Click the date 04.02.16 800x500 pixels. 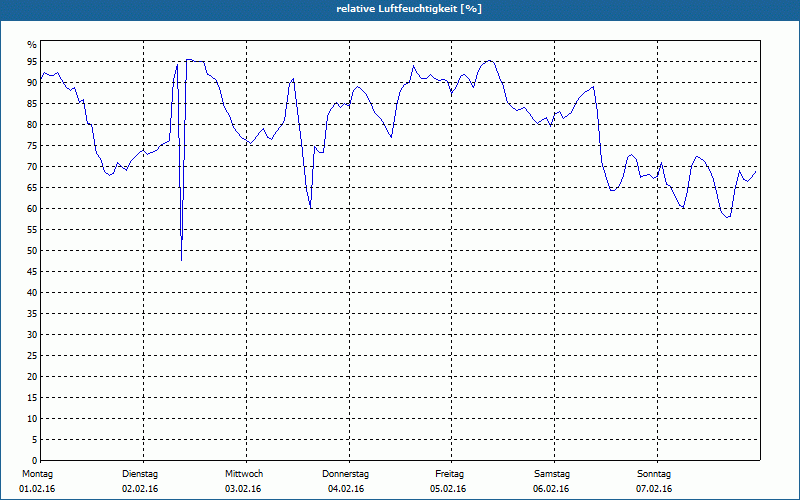tap(346, 489)
